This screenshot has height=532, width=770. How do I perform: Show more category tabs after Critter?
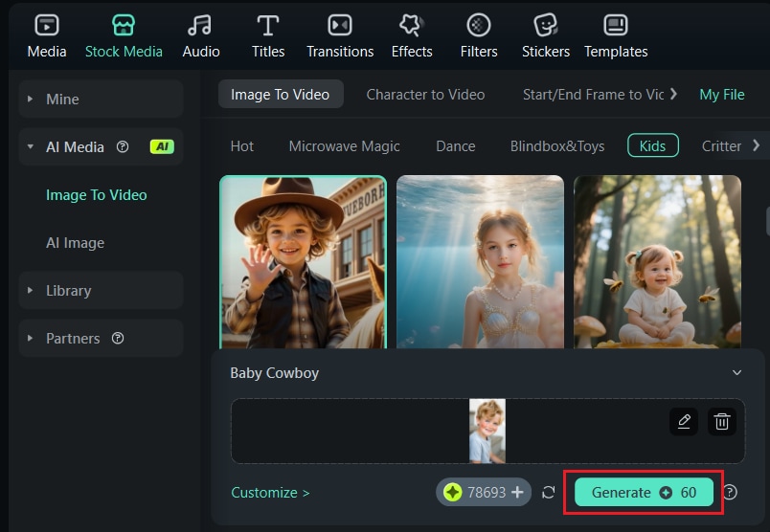757,145
